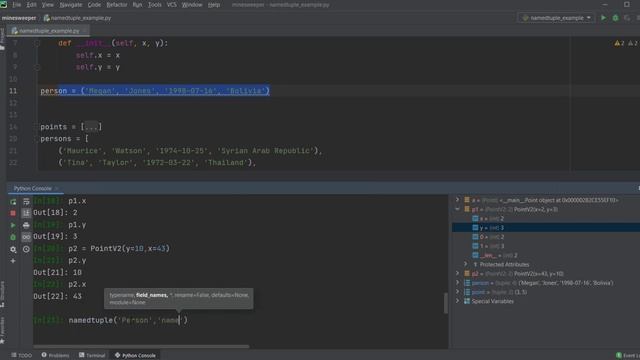This screenshot has height=360, width=640.
Task: Expand the person tuple variable
Action: 458,283
